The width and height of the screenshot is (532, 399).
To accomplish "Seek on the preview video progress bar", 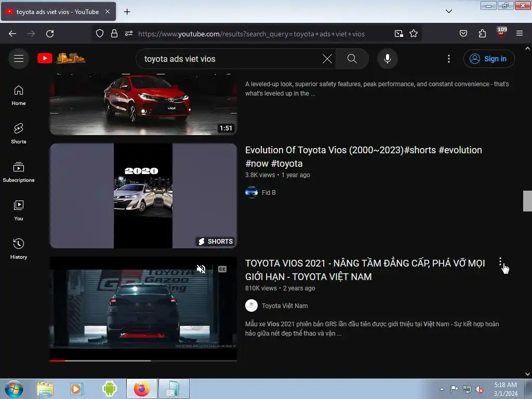I will click(143, 361).
